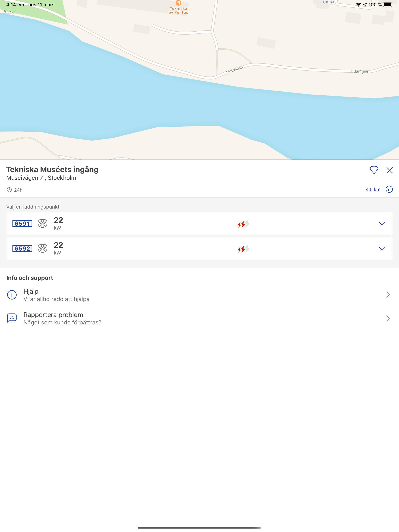Viewport: 399px width, 532px height.
Task: Tap the Type 2 connector icon for 6591
Action: click(x=43, y=223)
